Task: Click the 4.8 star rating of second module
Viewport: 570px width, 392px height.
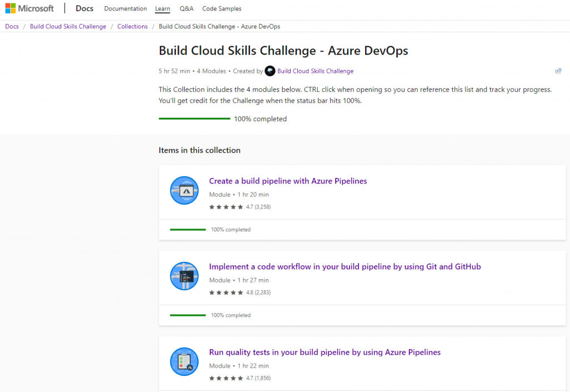Action: [x=226, y=292]
